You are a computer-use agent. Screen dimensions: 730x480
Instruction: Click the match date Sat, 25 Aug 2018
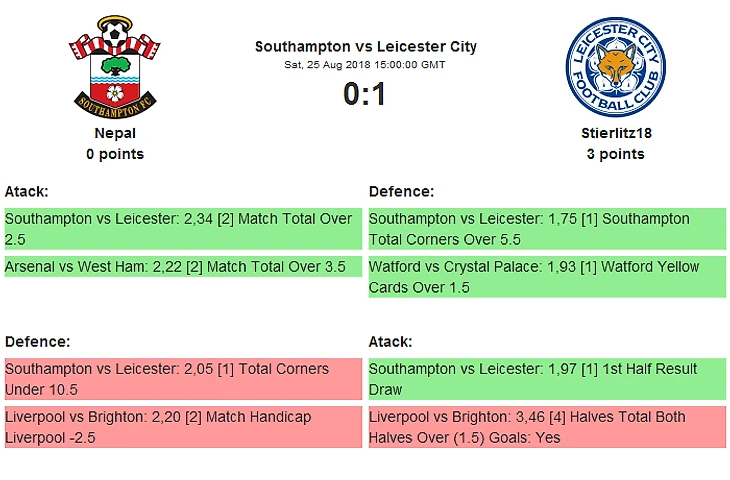tap(365, 65)
